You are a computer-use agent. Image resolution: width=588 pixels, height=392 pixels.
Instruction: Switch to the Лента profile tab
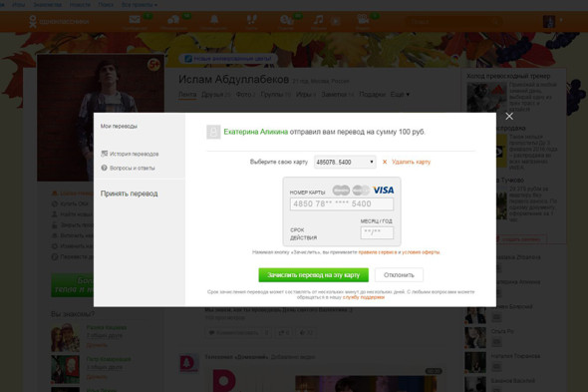coord(187,94)
